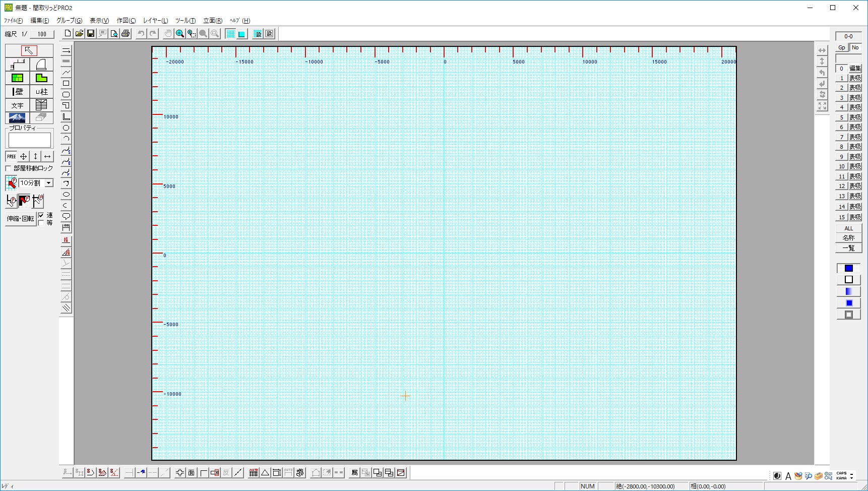Click the printer icon

126,34
